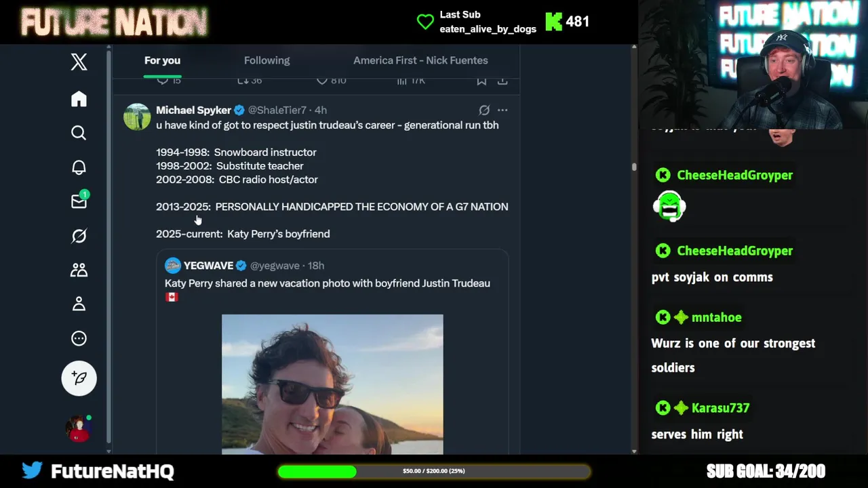Repost the previous post with 36 reposts

point(250,80)
